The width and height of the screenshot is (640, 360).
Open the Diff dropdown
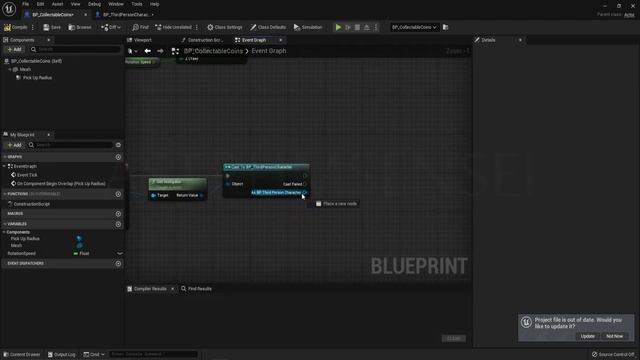click(111, 27)
